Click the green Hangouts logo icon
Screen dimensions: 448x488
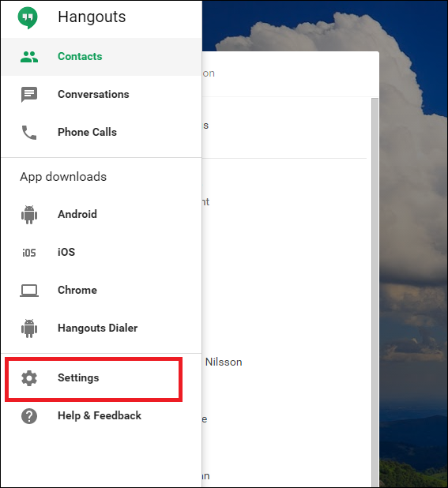pyautogui.click(x=28, y=17)
